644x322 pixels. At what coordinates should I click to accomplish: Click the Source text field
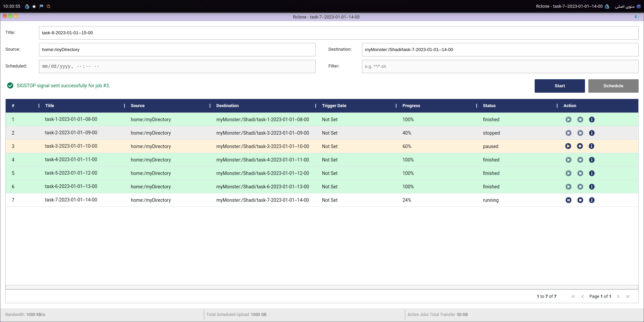coord(177,50)
